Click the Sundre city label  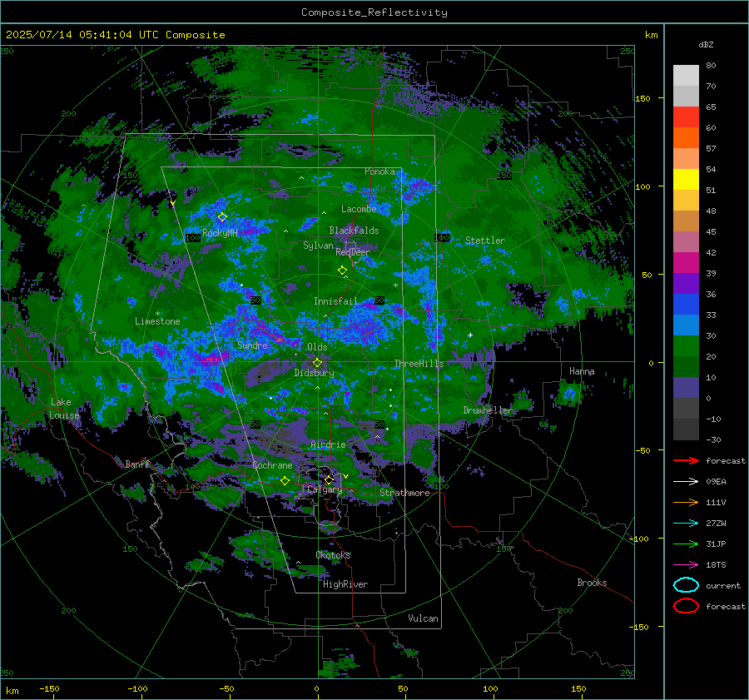click(x=252, y=345)
